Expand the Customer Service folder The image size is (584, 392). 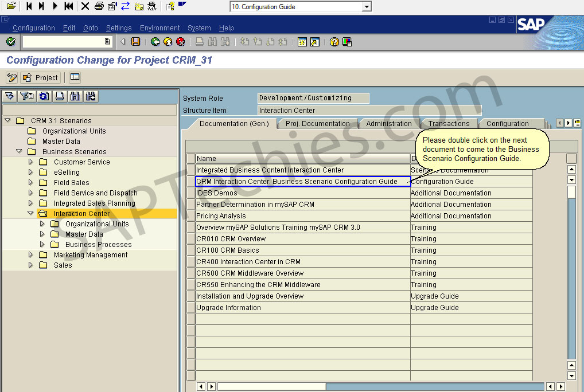tap(31, 162)
